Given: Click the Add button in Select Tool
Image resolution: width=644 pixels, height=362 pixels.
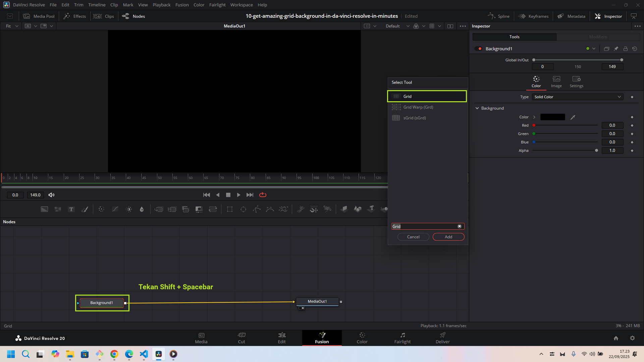Looking at the screenshot, I should point(448,237).
